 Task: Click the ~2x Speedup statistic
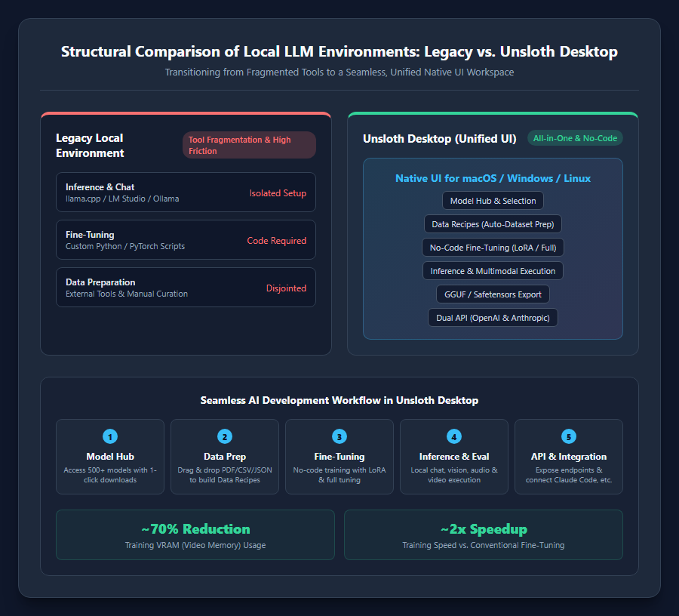pos(484,529)
